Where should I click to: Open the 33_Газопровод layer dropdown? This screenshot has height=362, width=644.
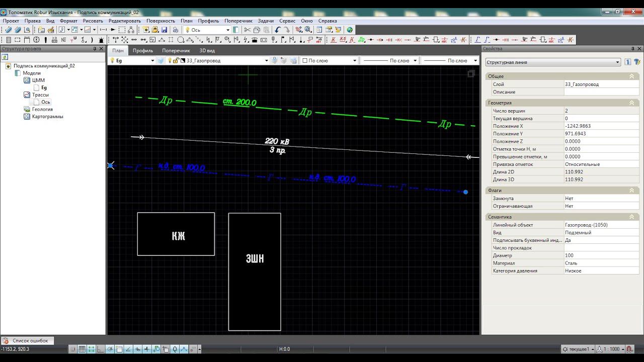[267, 61]
